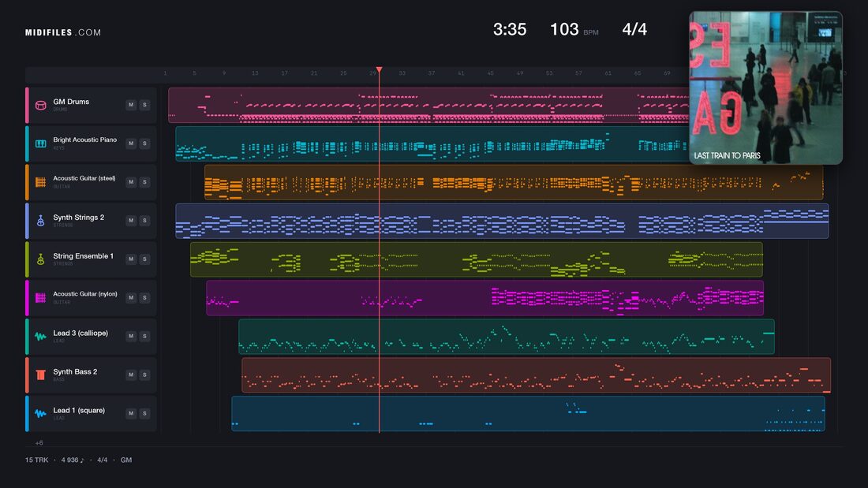Select the GM Drums track name

(x=71, y=102)
